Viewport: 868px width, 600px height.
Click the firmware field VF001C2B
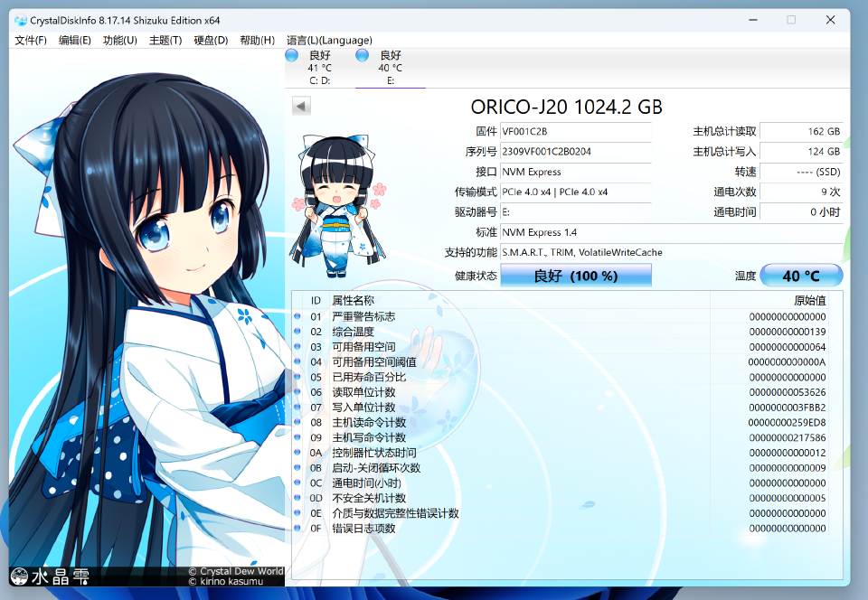pos(576,131)
